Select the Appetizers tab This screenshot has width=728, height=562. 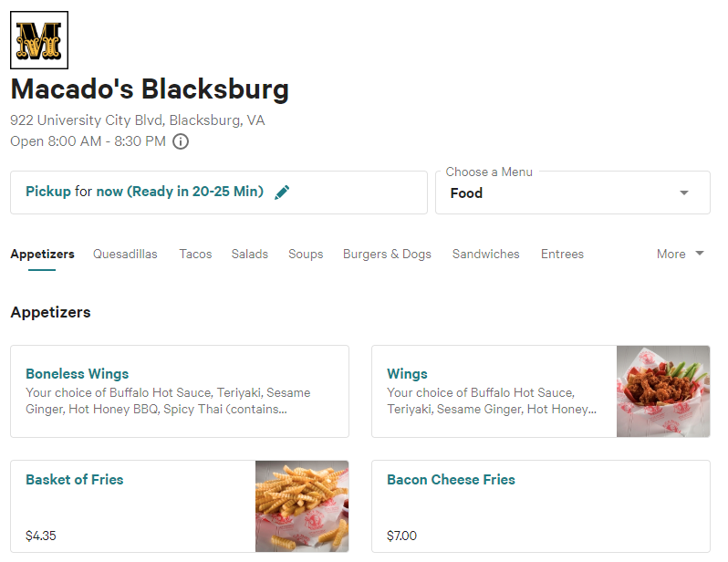pyautogui.click(x=42, y=254)
